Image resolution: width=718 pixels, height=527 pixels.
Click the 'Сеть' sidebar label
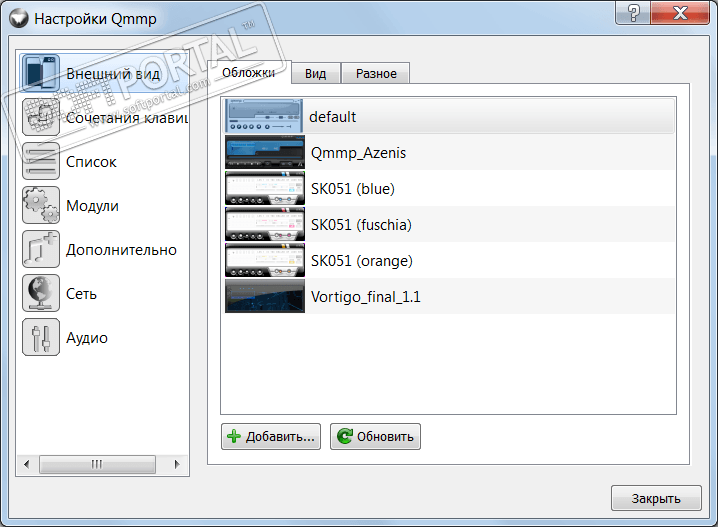coord(81,294)
